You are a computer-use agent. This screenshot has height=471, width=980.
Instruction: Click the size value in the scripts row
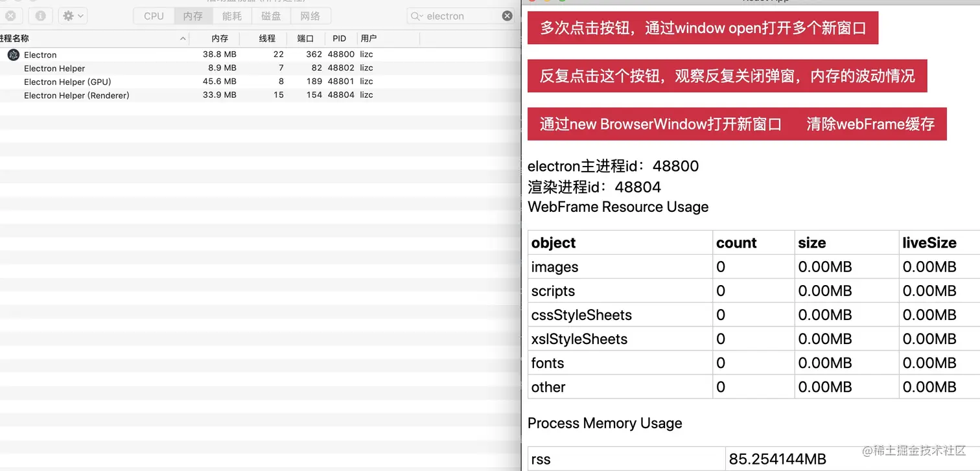coord(825,291)
